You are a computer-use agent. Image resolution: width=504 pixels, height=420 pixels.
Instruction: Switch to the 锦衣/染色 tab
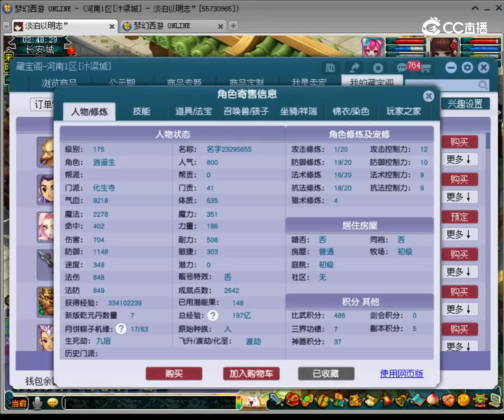click(351, 112)
